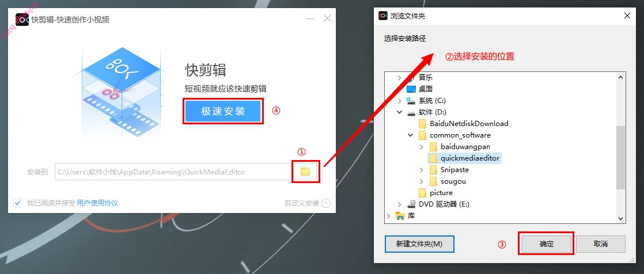Click the BaiduNetdiskDownload folder icon
Viewport: 644px width, 274px height.
pos(423,123)
